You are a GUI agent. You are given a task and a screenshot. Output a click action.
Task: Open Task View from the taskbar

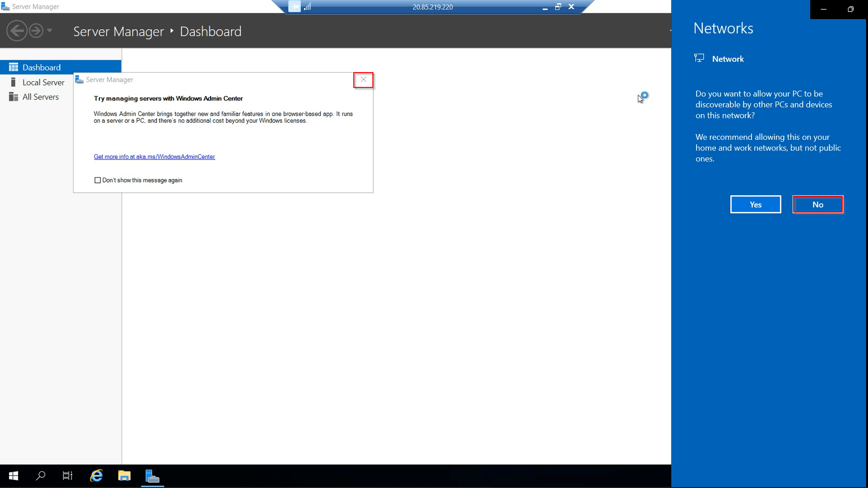point(68,476)
